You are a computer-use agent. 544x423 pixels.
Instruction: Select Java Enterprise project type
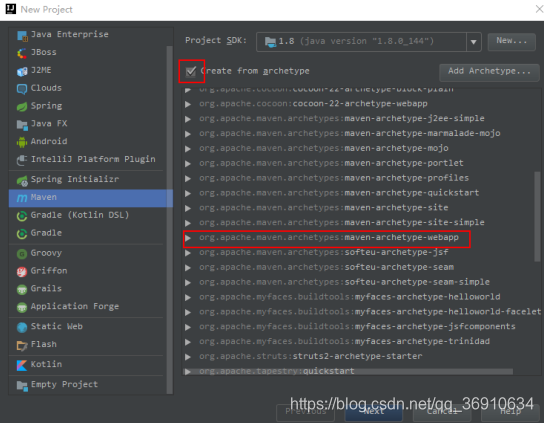[x=87, y=34]
